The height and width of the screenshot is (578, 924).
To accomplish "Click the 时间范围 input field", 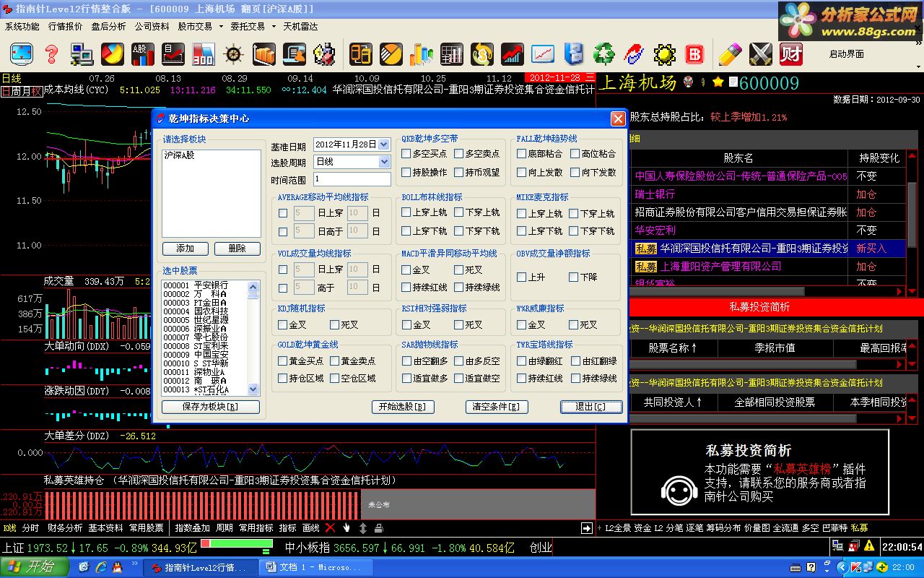I will tap(352, 179).
